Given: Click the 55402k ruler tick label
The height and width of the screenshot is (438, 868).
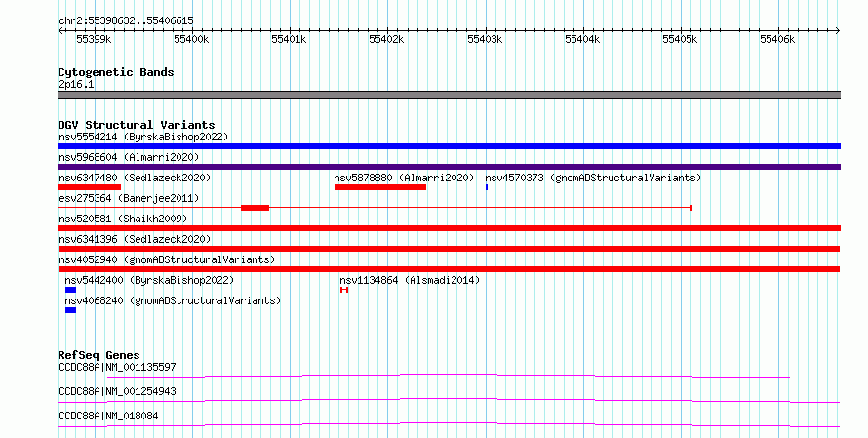Looking at the screenshot, I should [386, 39].
